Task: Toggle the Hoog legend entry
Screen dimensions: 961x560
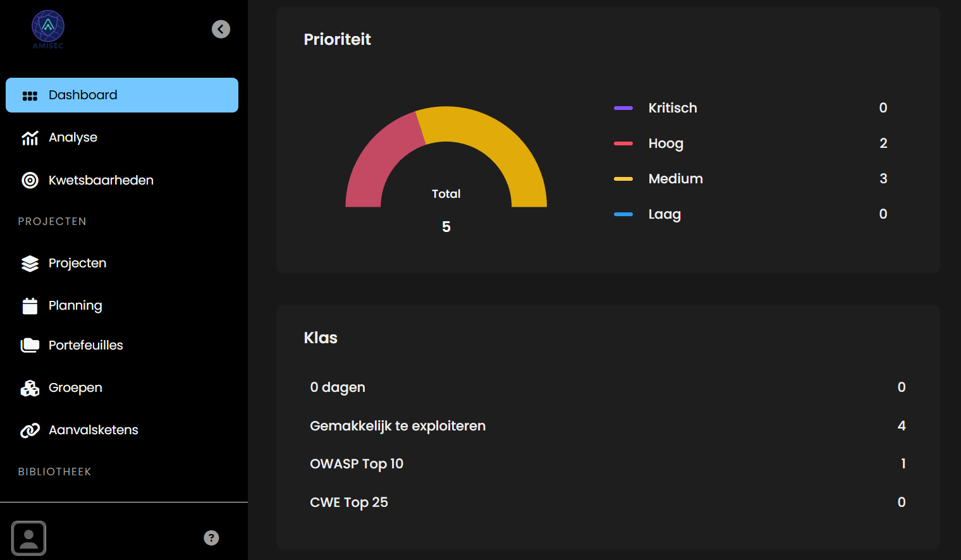Action: tap(665, 143)
